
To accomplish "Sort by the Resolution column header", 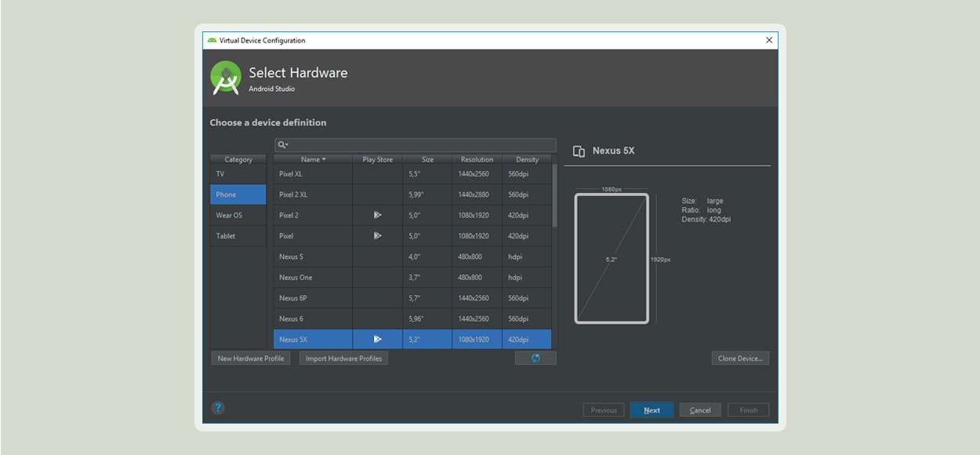I will [477, 159].
